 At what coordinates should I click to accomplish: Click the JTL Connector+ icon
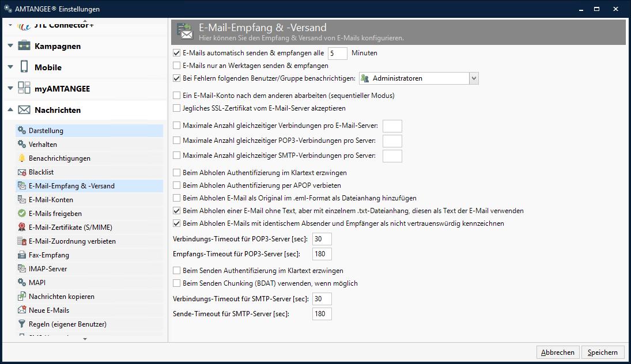point(24,26)
